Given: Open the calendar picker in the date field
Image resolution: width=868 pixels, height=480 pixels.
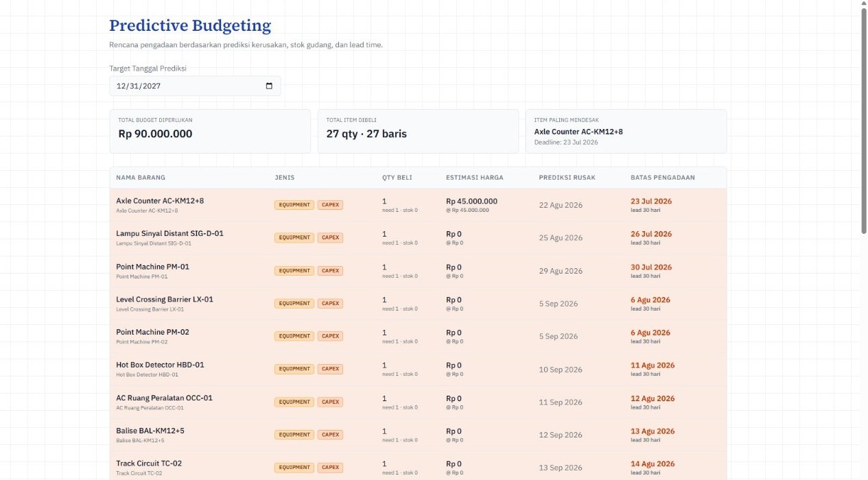Looking at the screenshot, I should coord(269,86).
